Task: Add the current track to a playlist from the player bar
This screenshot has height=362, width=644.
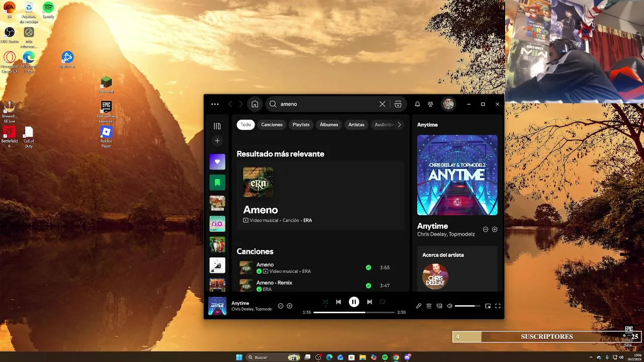Action: tap(289, 306)
